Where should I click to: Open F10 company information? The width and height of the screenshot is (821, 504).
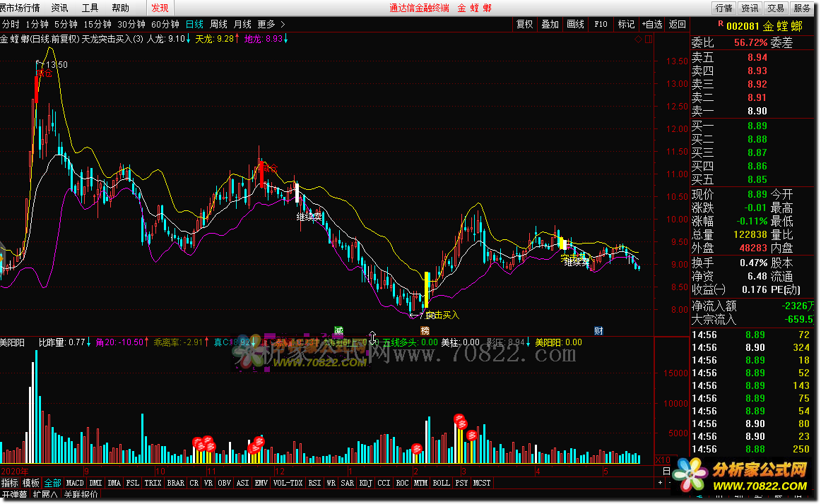click(601, 24)
